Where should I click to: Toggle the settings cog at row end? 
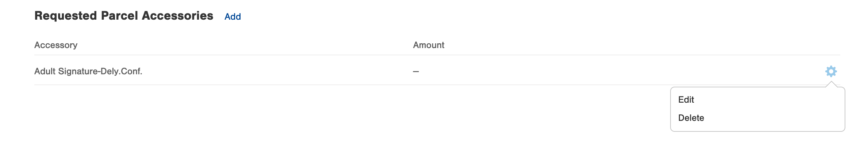pos(831,71)
